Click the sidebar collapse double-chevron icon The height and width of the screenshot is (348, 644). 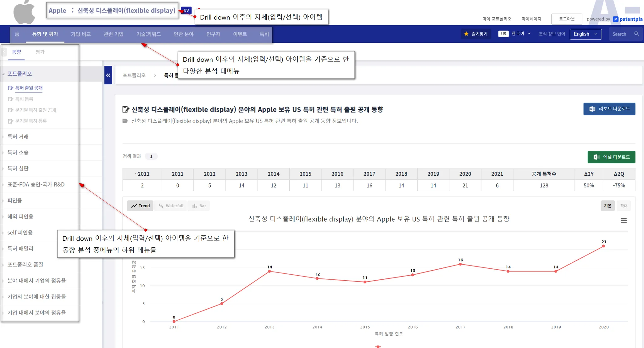pyautogui.click(x=108, y=75)
